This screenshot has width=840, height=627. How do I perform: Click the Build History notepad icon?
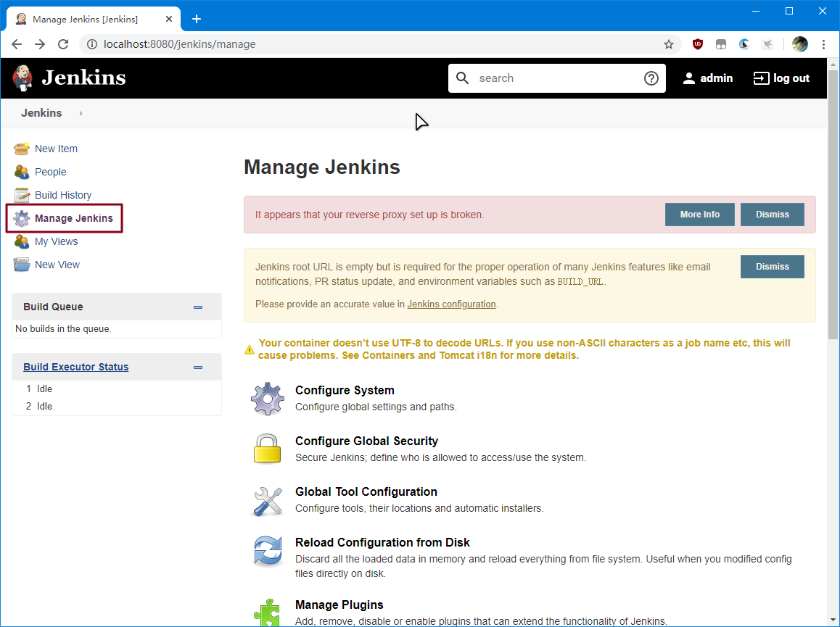pos(22,195)
